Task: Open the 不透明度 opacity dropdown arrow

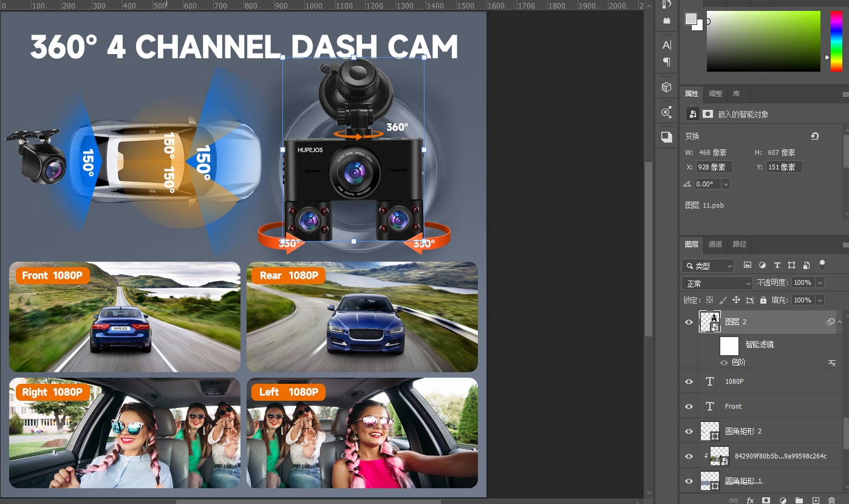Action: pos(820,283)
